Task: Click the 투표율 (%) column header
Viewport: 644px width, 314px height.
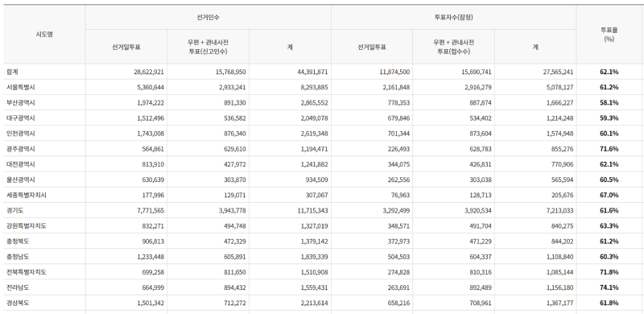Action: 609,35
